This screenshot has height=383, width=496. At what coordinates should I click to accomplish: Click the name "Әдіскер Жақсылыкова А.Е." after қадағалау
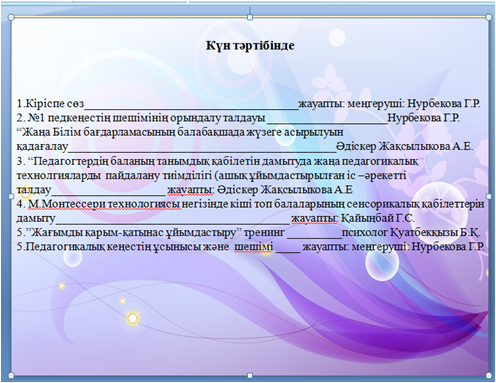tap(405, 147)
